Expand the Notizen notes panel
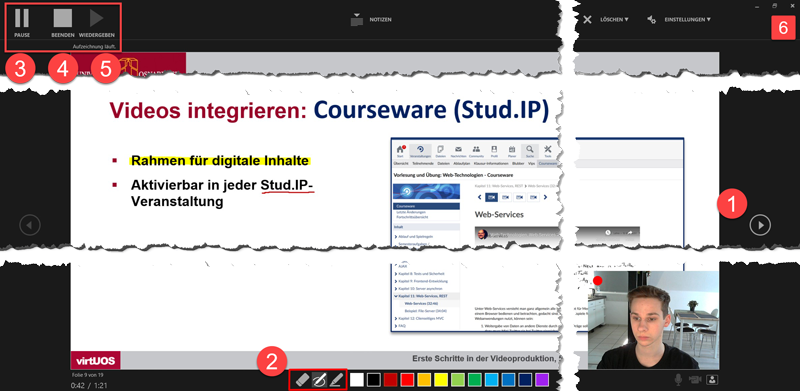Screen dimensions: 800x391 click(x=371, y=19)
